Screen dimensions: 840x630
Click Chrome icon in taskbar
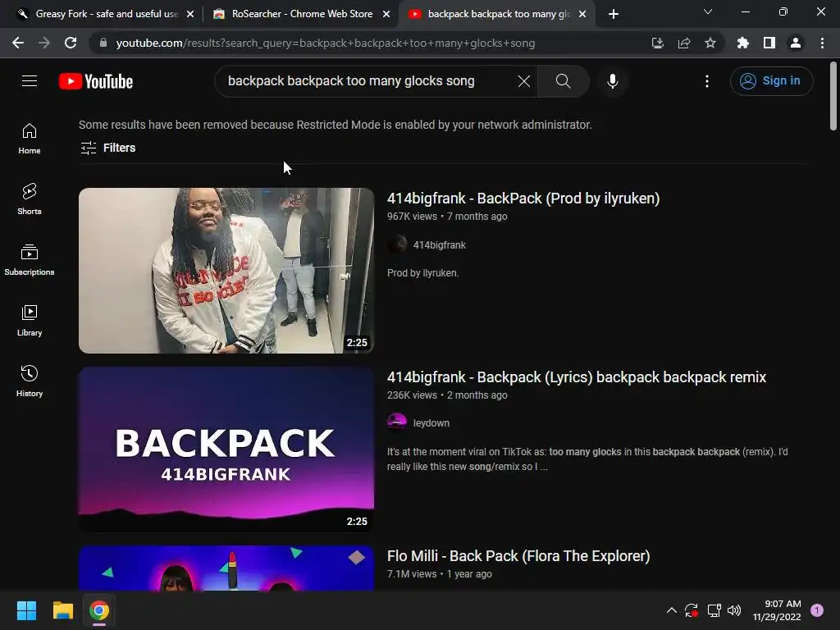(99, 610)
